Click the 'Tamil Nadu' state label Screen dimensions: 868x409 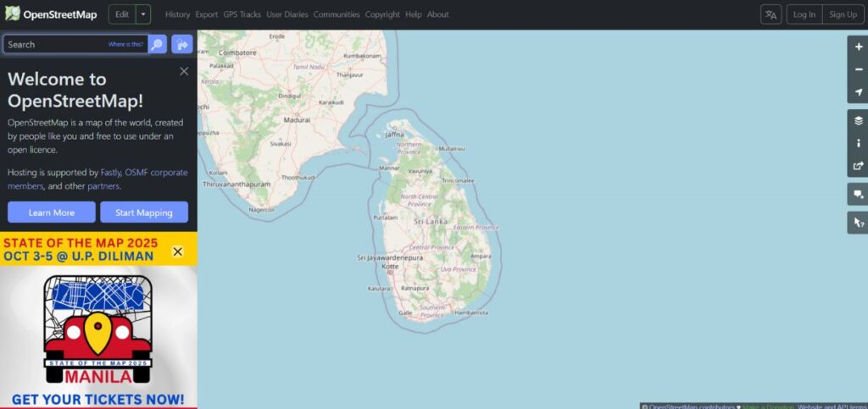309,66
